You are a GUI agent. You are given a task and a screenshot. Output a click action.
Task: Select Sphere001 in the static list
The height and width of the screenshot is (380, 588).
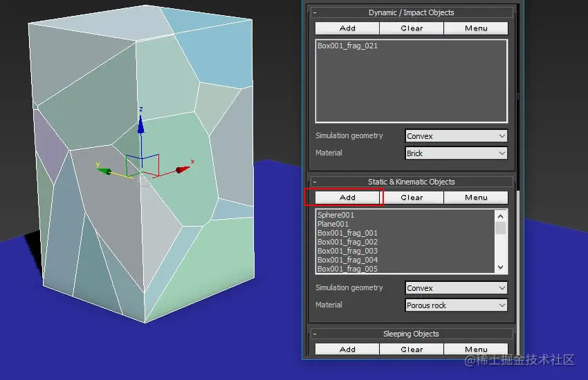(x=336, y=215)
